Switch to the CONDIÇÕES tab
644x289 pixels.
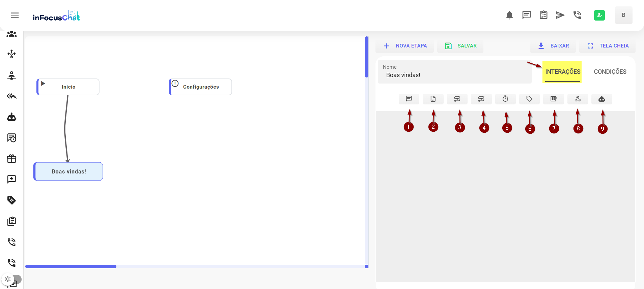(610, 72)
